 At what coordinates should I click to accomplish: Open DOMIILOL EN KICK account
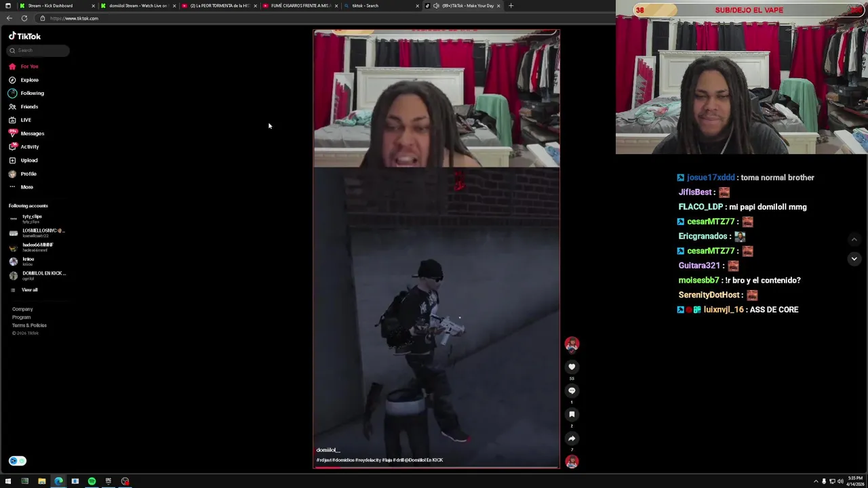click(38, 275)
